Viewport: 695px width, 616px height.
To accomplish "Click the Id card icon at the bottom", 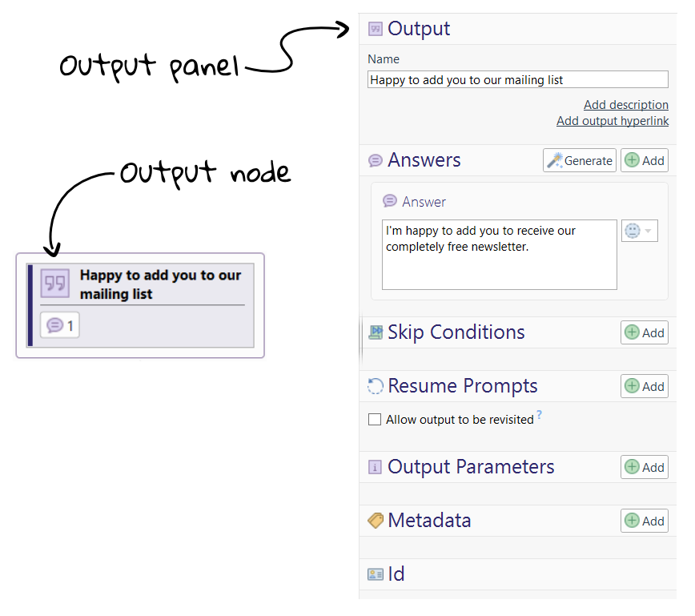I will tap(376, 574).
